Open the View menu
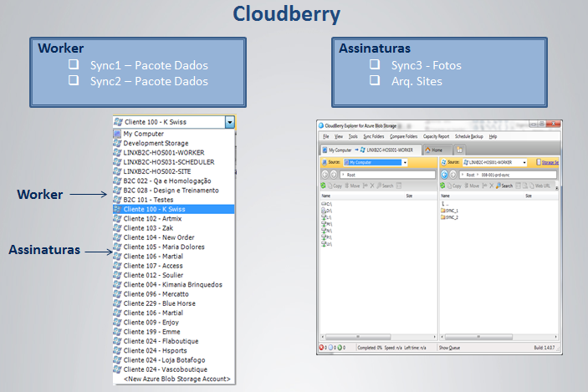The width and height of the screenshot is (588, 392). tap(339, 136)
